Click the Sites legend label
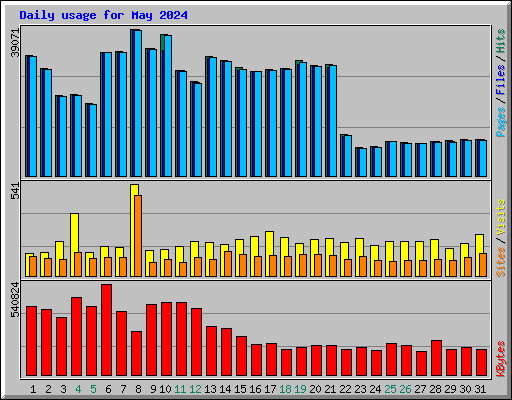 point(500,262)
